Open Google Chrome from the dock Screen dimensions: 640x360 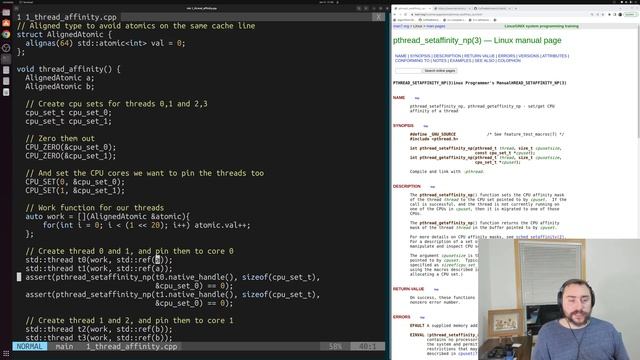[6, 35]
